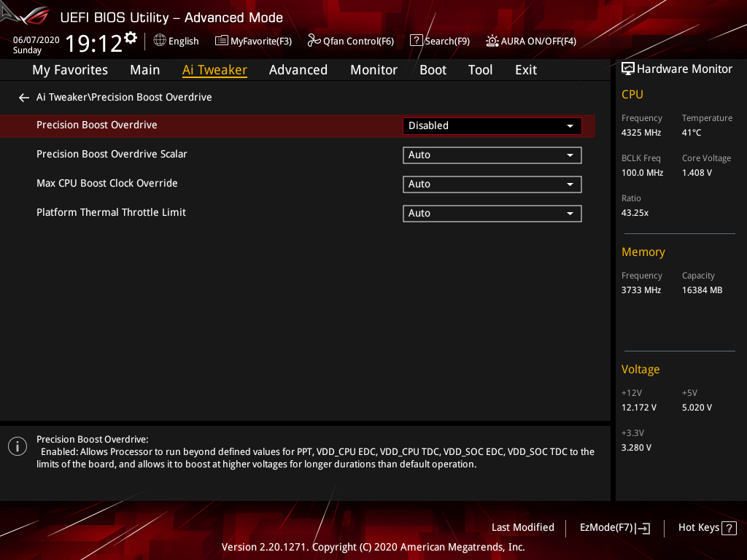Go to the Monitor tab
747x560 pixels.
[373, 70]
